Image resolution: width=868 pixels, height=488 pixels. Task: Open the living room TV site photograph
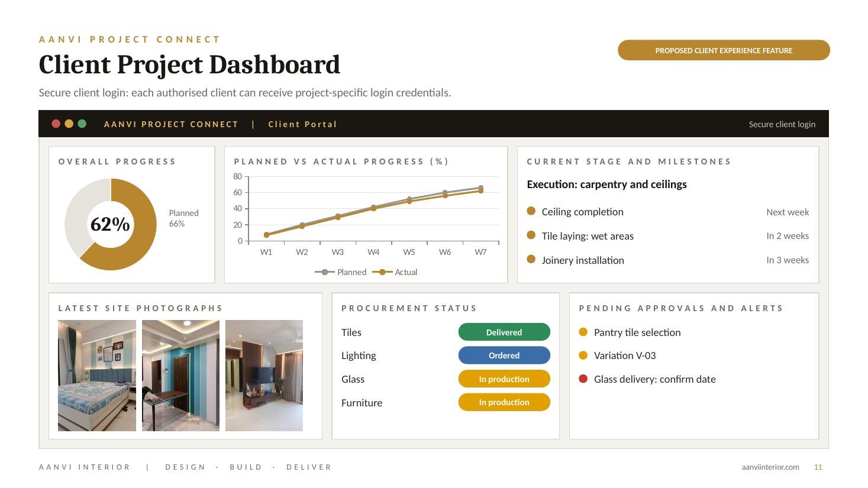[264, 376]
